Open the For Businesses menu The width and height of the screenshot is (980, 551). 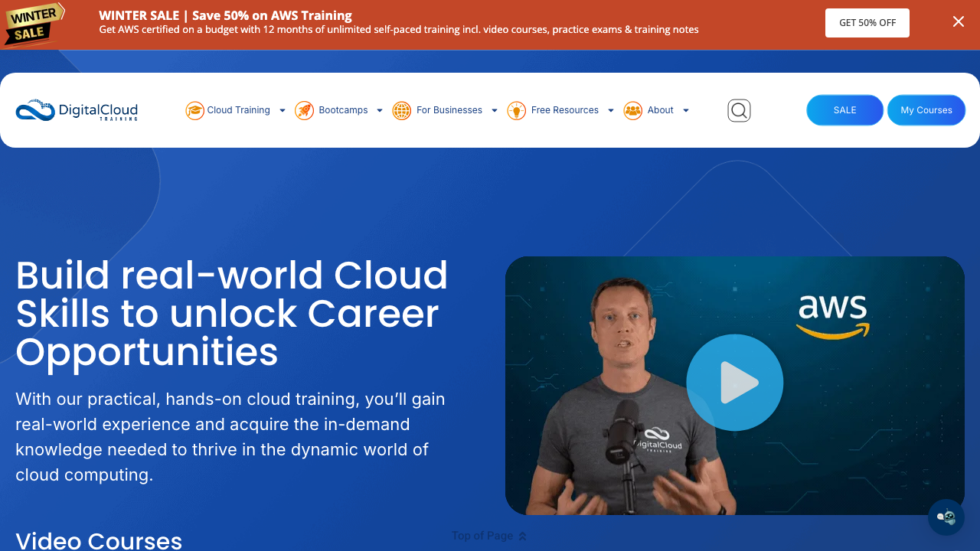pos(449,110)
